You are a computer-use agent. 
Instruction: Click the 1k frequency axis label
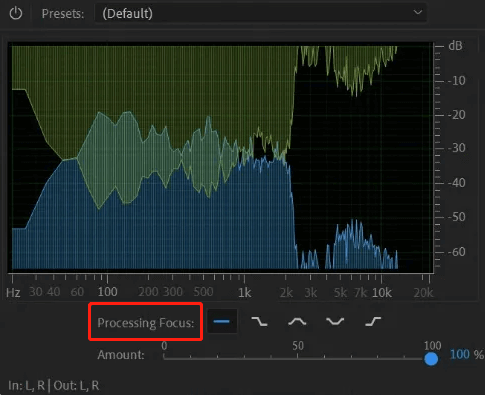[x=244, y=292]
